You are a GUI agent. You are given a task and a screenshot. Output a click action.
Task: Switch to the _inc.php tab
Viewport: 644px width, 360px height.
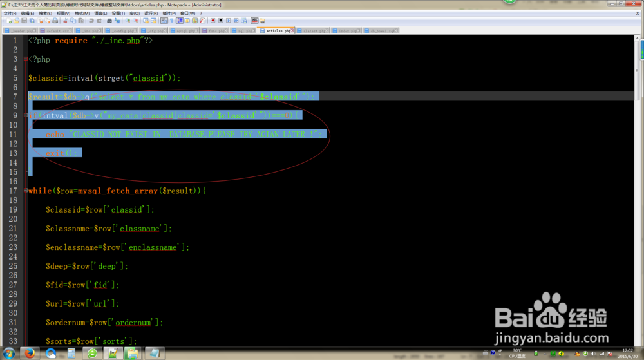click(x=88, y=31)
